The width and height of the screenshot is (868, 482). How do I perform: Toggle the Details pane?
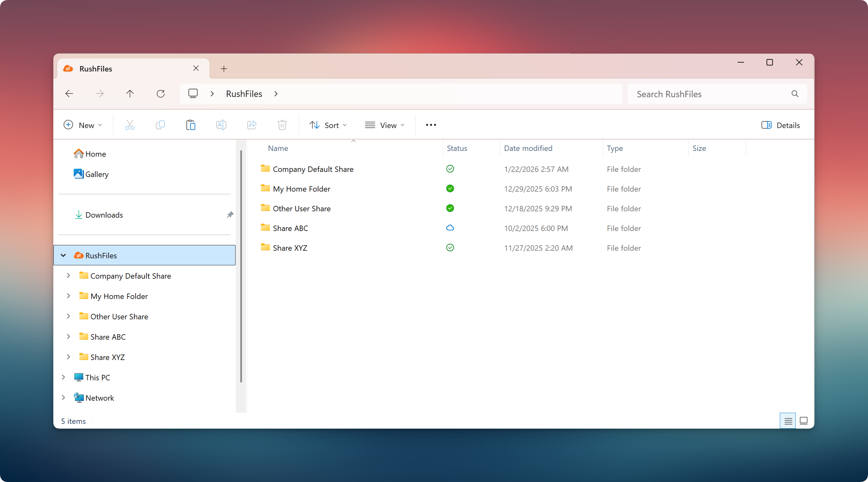point(780,125)
